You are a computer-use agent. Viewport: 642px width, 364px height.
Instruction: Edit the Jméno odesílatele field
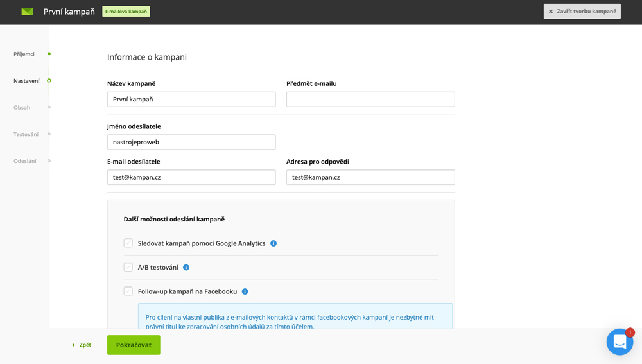[x=191, y=142]
